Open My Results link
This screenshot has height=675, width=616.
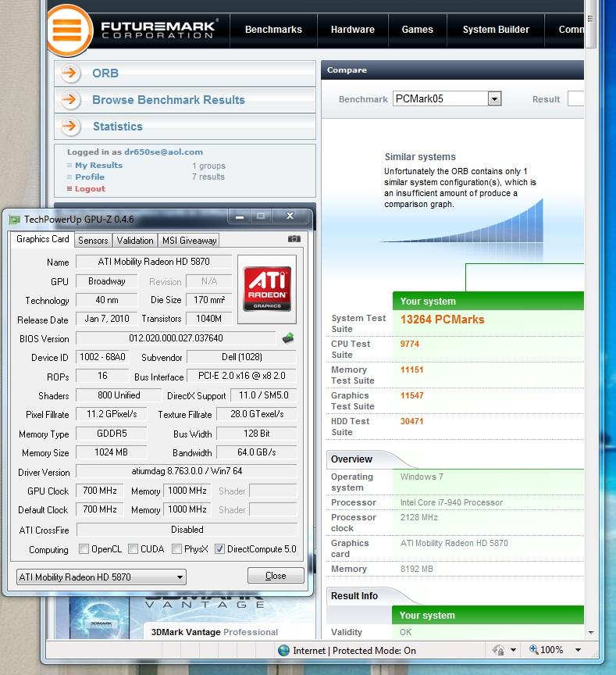tap(99, 166)
